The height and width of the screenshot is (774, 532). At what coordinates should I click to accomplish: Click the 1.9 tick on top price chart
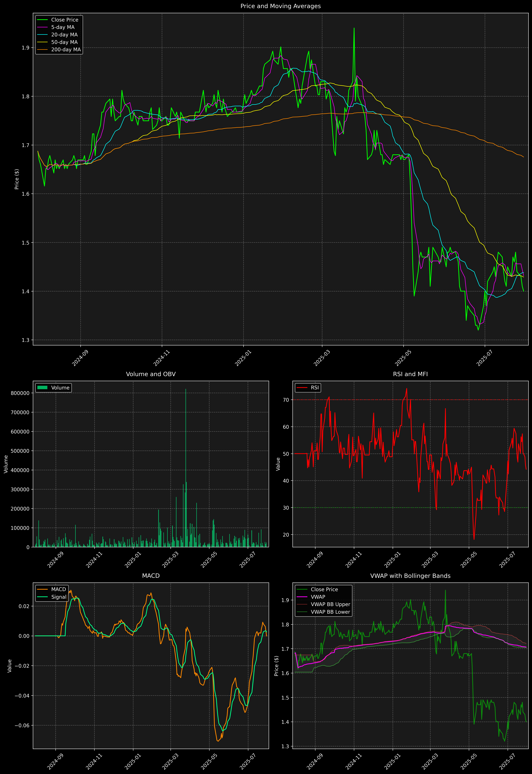point(26,48)
